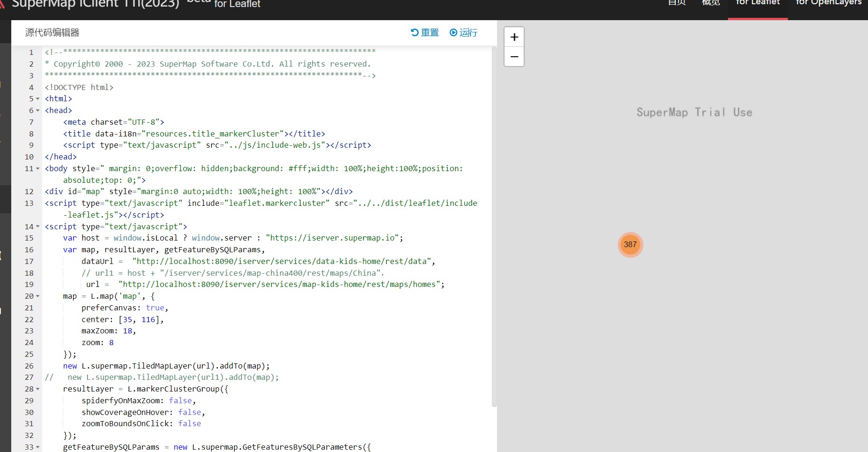Collapse the body tag fold on line 11
The image size is (868, 452).
(37, 169)
